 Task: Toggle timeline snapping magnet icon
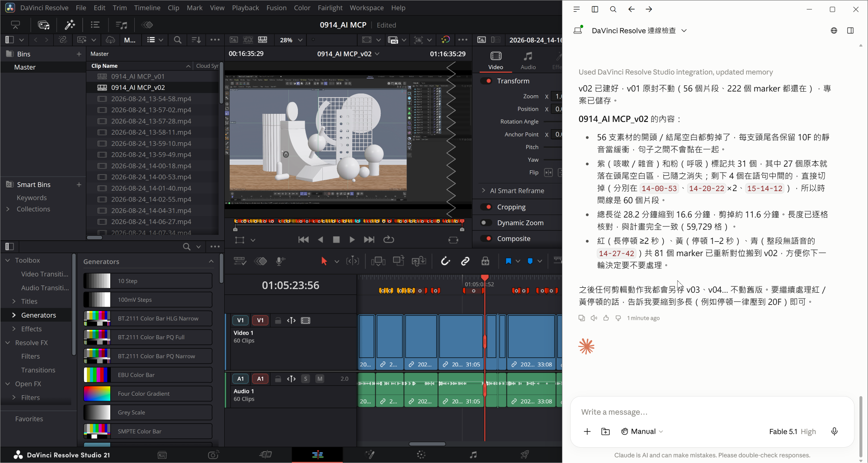(445, 261)
